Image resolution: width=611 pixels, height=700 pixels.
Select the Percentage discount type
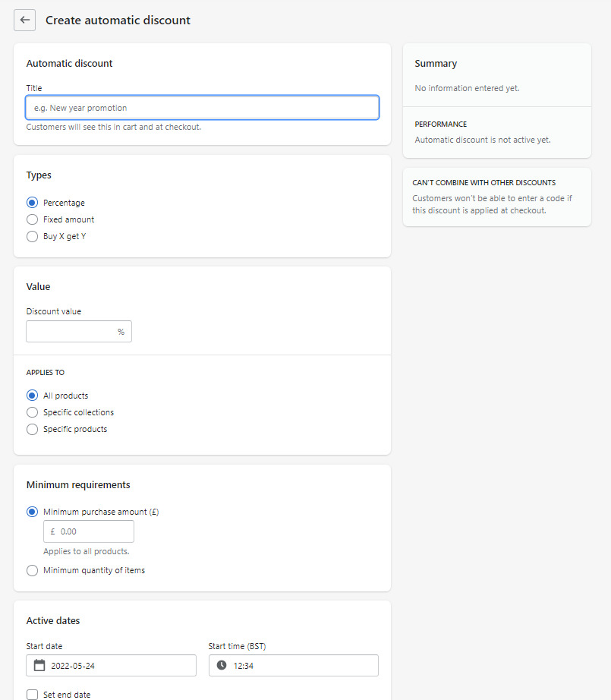point(32,203)
